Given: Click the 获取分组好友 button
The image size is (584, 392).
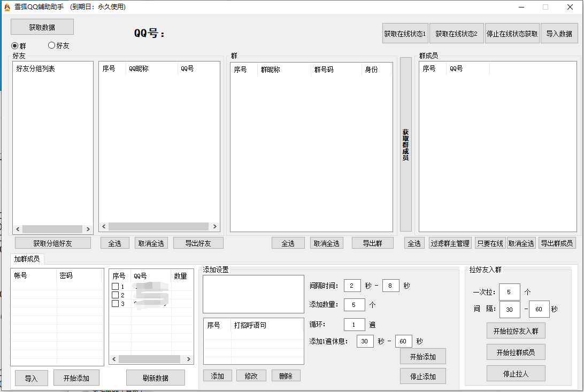Looking at the screenshot, I should pos(52,243).
